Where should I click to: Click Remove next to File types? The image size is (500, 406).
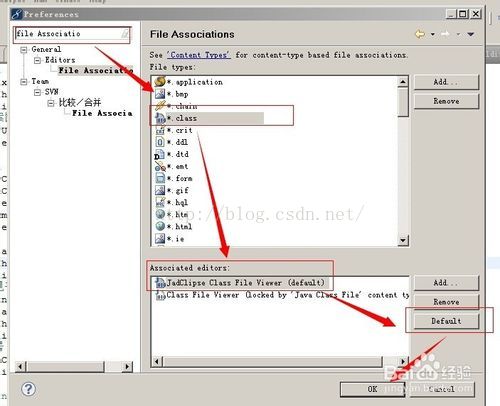coord(446,101)
